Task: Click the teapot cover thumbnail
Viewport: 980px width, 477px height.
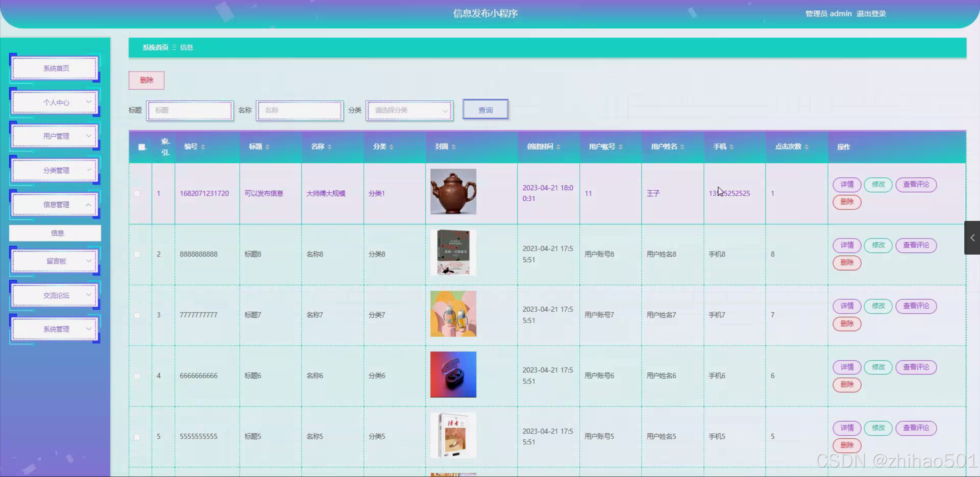Action: [x=453, y=192]
